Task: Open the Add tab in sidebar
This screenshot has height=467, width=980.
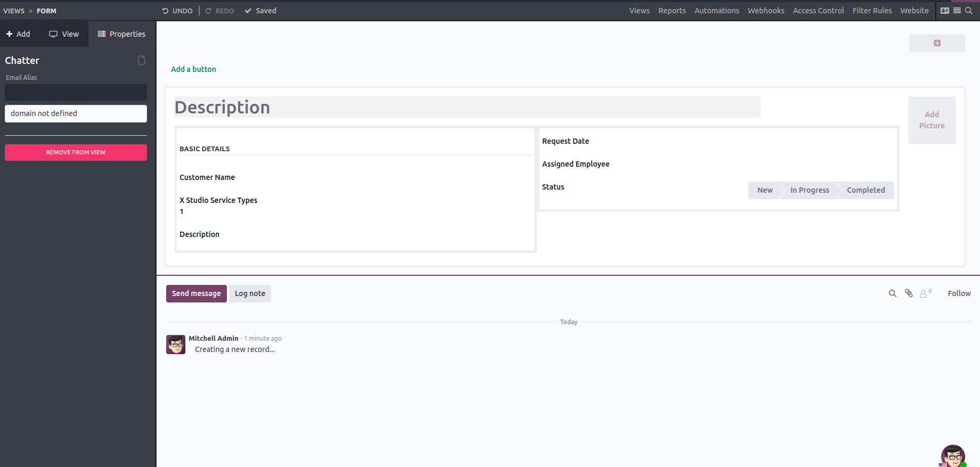Action: (19, 34)
